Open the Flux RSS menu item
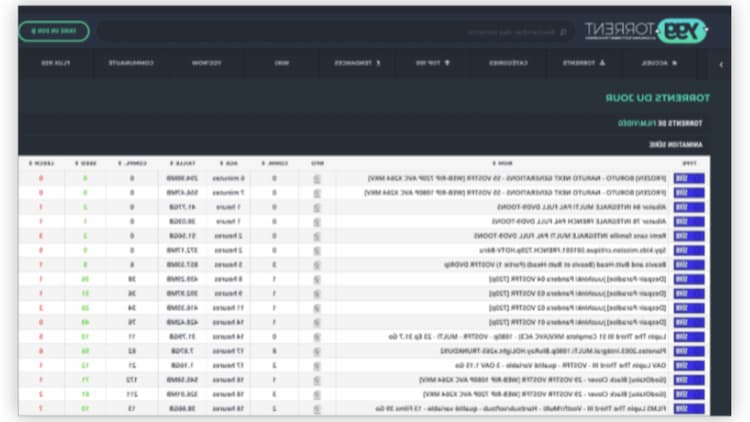 click(55, 63)
